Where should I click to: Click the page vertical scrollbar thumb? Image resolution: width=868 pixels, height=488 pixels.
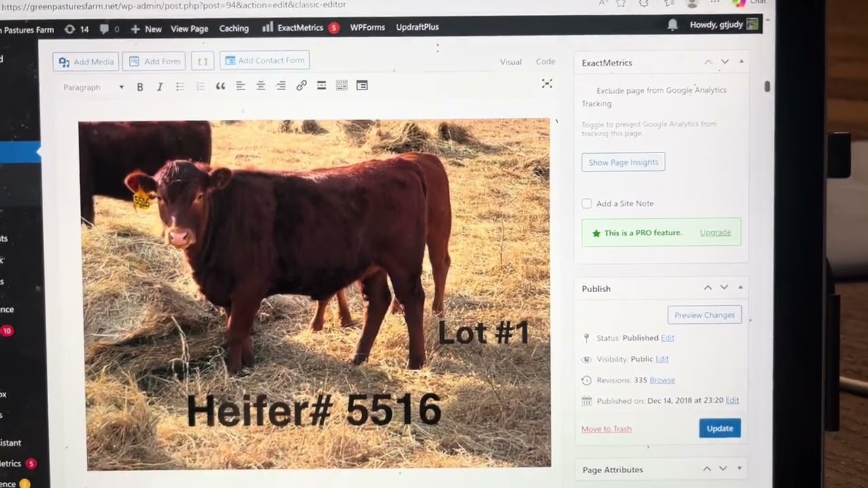768,87
